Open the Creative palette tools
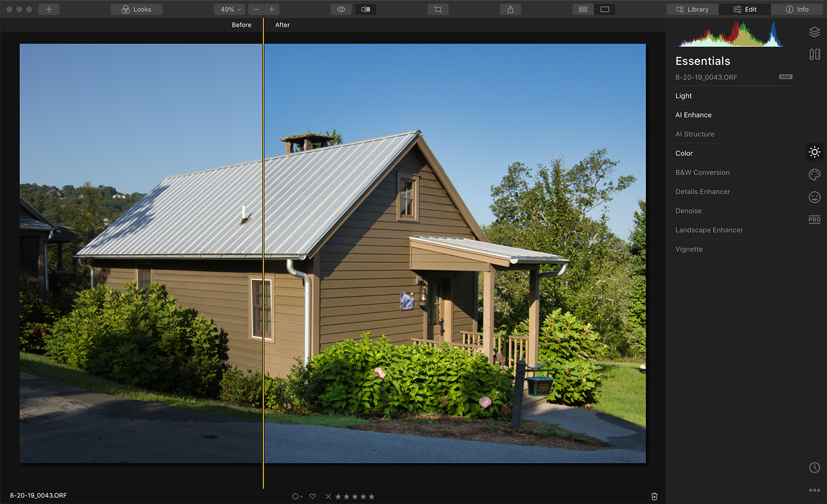 (x=815, y=175)
